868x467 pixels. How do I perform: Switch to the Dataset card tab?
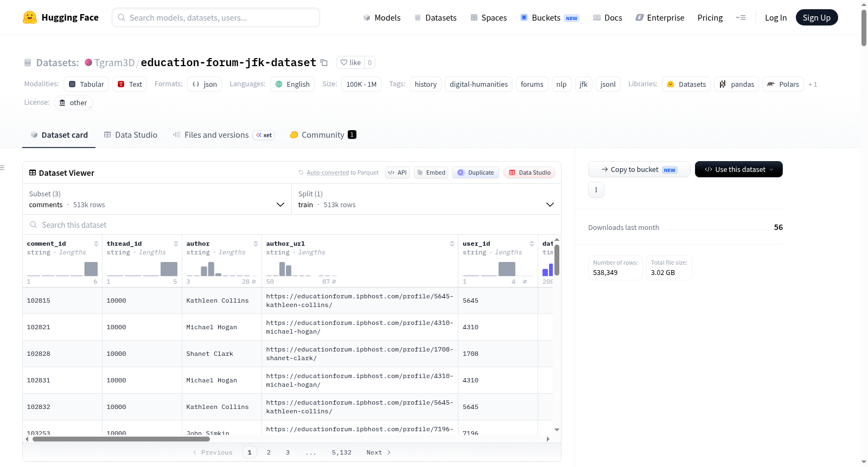click(59, 135)
